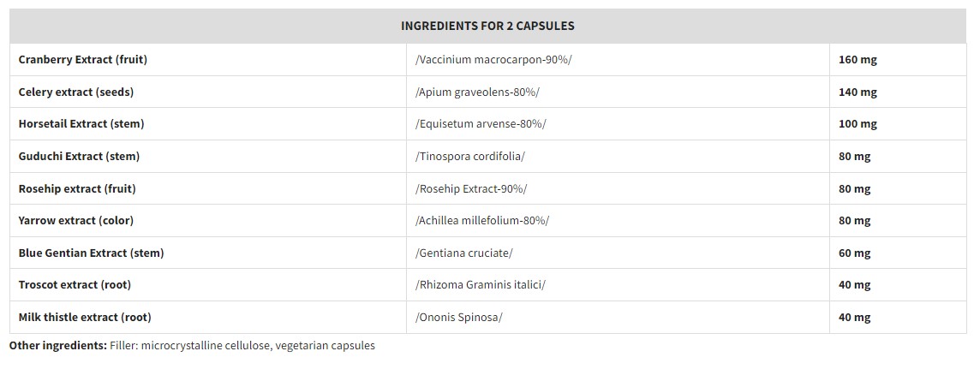This screenshot has height=375, width=980.
Task: Select the Rosehip extract (fruit) cell
Action: [x=77, y=188]
